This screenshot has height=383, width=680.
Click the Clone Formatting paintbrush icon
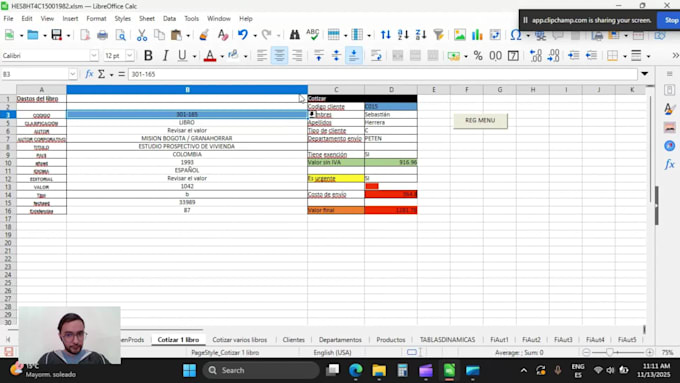pyautogui.click(x=204, y=35)
